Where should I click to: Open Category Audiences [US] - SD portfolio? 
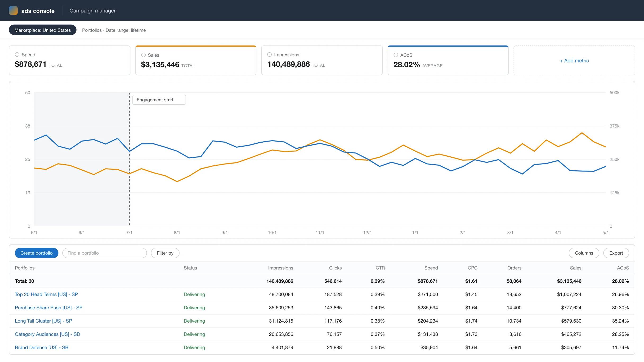[x=47, y=334]
